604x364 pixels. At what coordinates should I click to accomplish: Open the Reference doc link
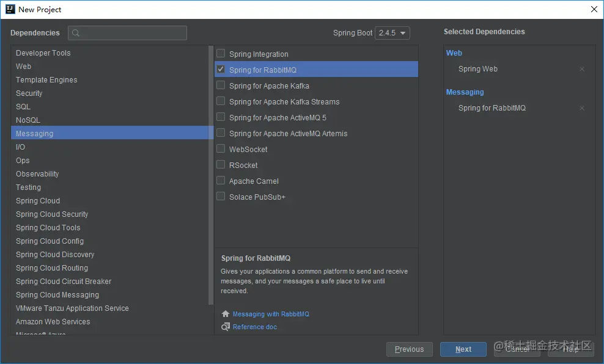tap(254, 327)
